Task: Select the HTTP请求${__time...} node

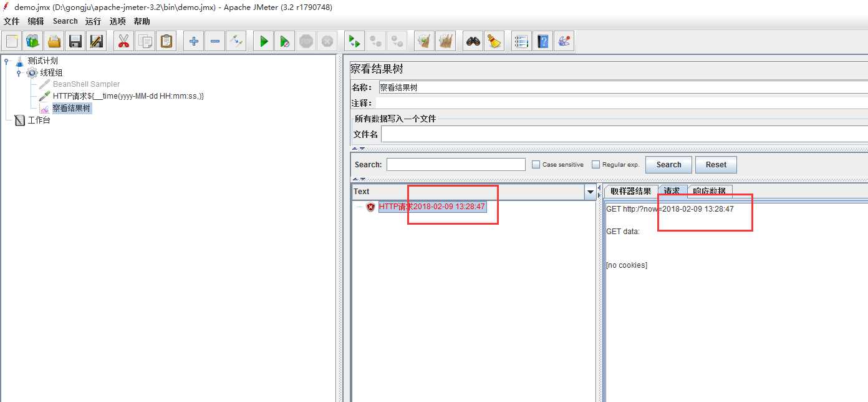Action: click(x=128, y=96)
